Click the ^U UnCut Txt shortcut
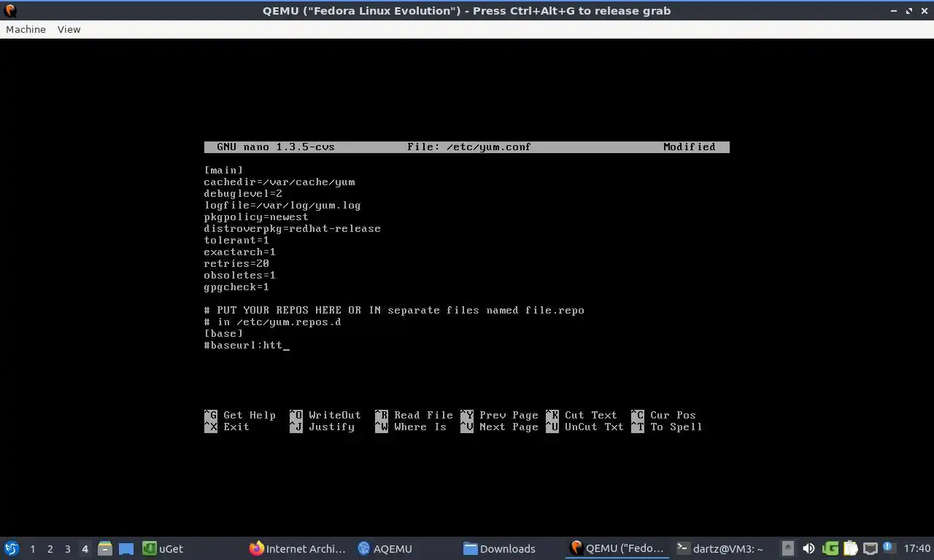 584,427
